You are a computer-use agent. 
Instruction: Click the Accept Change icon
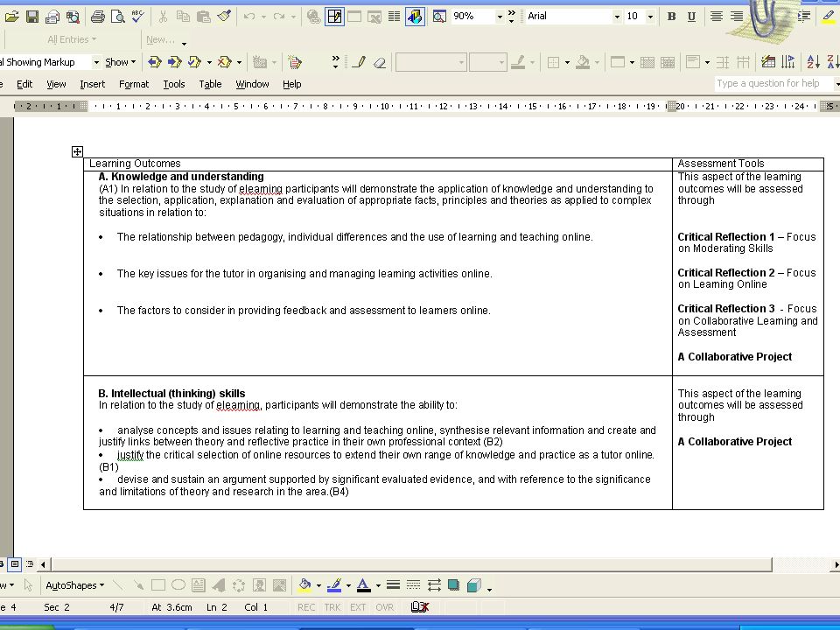coord(194,62)
